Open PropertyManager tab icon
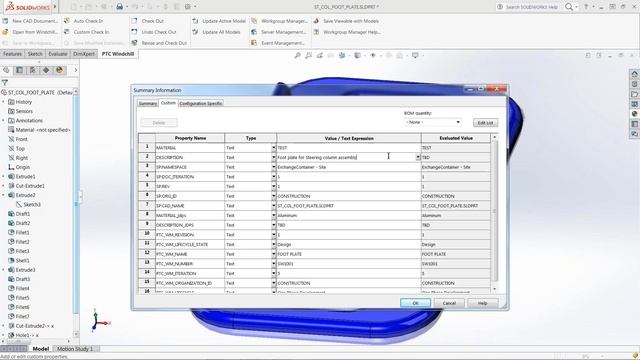The height and width of the screenshot is (360, 640). pos(19,70)
